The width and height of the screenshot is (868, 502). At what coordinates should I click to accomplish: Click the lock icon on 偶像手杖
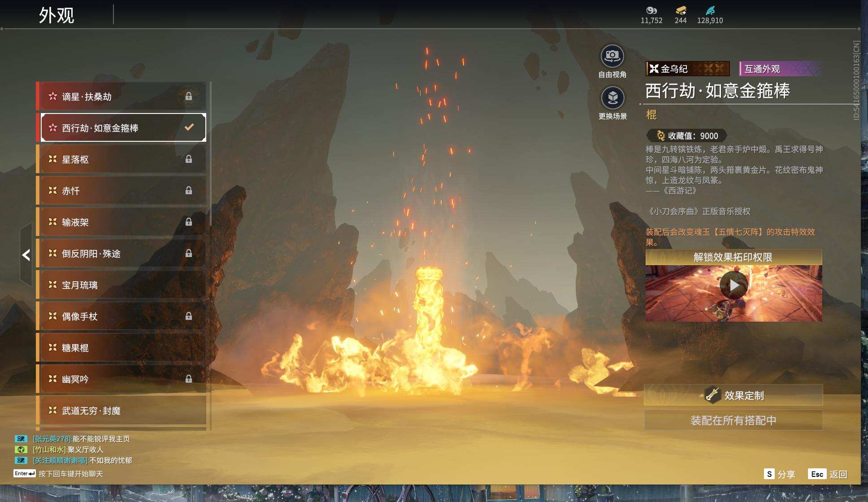(x=189, y=316)
